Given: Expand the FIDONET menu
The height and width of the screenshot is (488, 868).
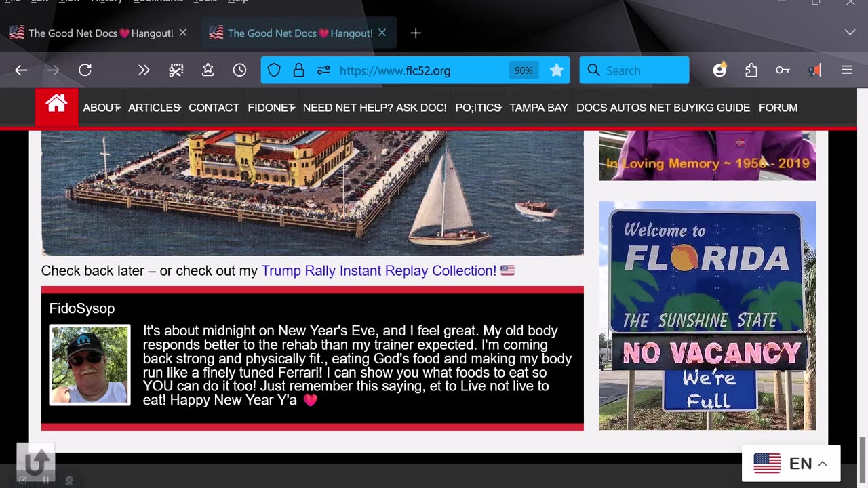Looking at the screenshot, I should [x=271, y=108].
